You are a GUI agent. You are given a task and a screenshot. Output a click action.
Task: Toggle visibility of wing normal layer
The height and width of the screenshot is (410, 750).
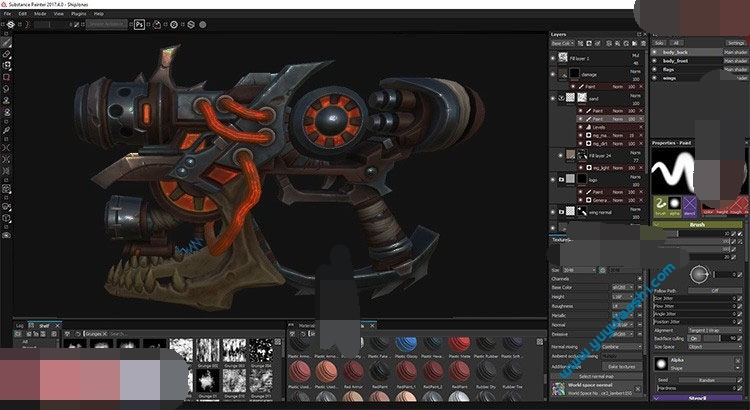553,211
